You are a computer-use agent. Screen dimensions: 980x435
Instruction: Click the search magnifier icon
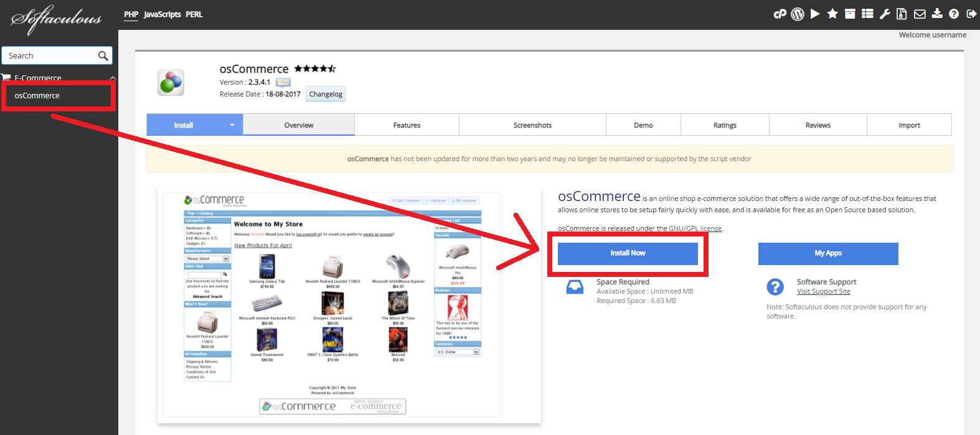[x=103, y=56]
